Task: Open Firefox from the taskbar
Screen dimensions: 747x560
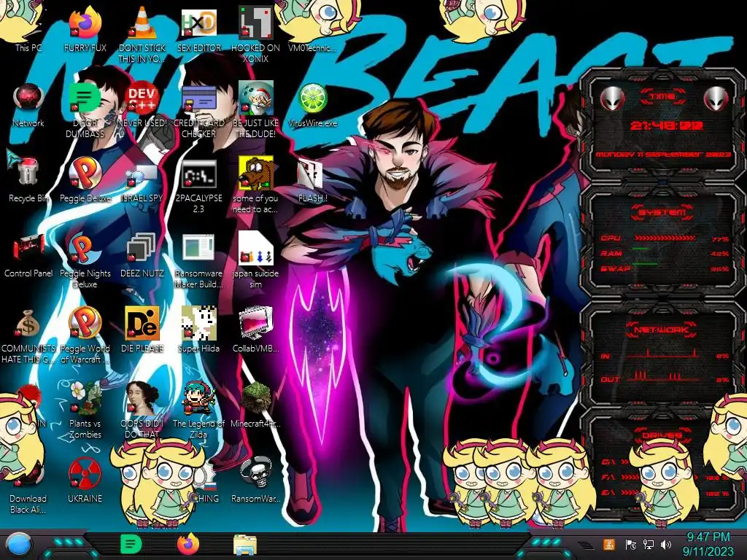Action: click(187, 545)
